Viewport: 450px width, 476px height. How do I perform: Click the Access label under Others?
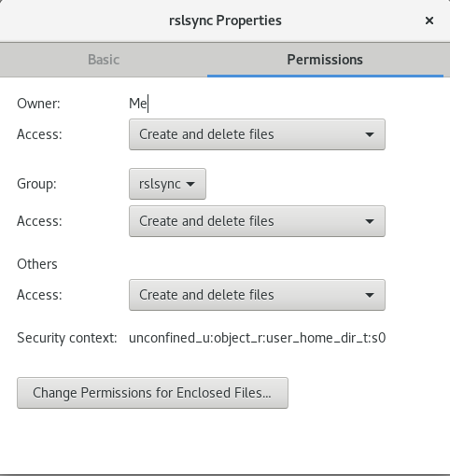pos(39,295)
